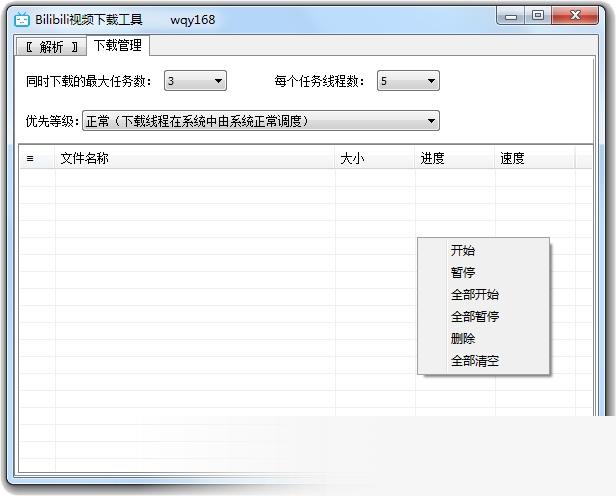The width and height of the screenshot is (616, 496).
Task: Click the 文件名称 column header
Action: [x=195, y=158]
